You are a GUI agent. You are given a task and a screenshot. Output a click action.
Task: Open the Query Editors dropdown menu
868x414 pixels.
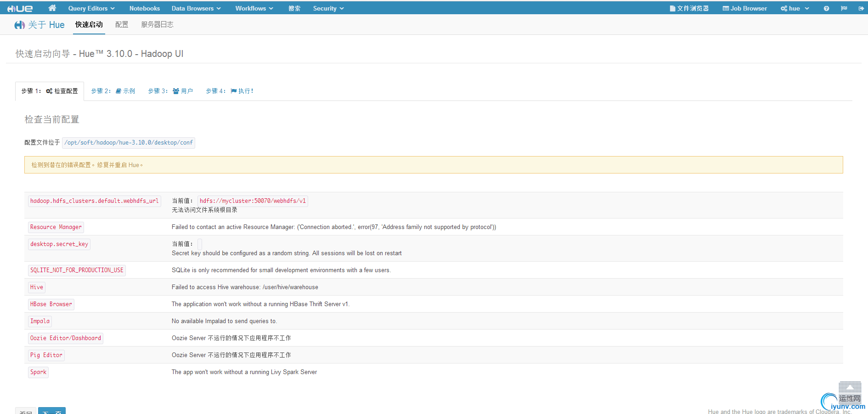click(x=91, y=8)
